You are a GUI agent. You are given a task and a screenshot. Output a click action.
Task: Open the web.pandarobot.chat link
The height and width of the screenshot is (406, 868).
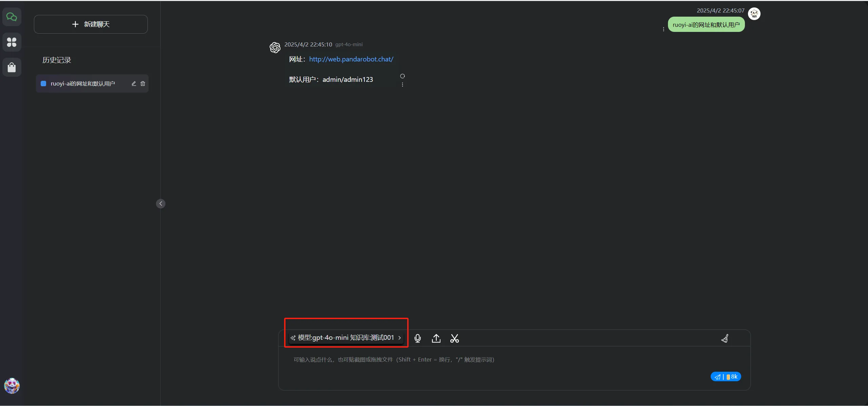pos(351,59)
